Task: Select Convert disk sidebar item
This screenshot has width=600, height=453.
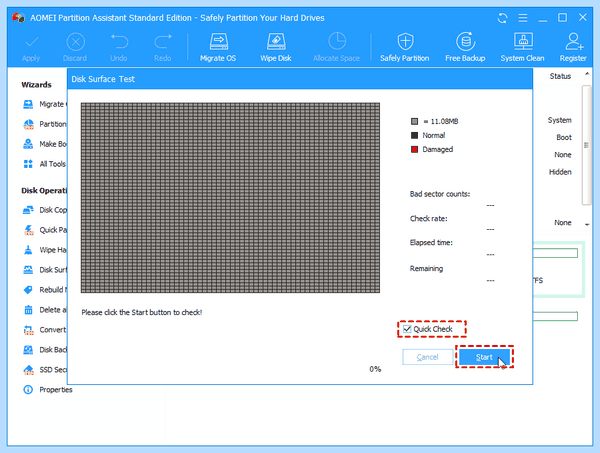Action: [45, 329]
